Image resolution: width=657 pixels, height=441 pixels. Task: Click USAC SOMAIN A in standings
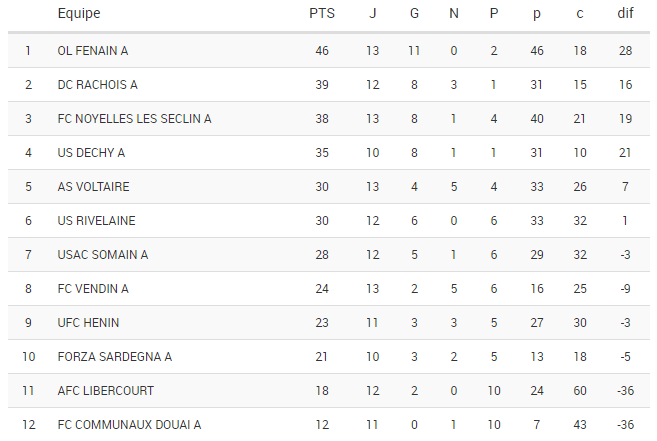(x=103, y=255)
